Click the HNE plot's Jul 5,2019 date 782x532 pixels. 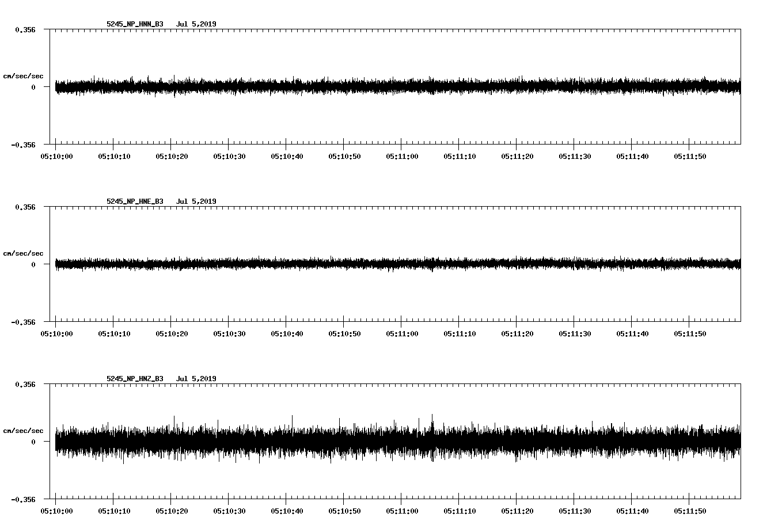pos(196,202)
